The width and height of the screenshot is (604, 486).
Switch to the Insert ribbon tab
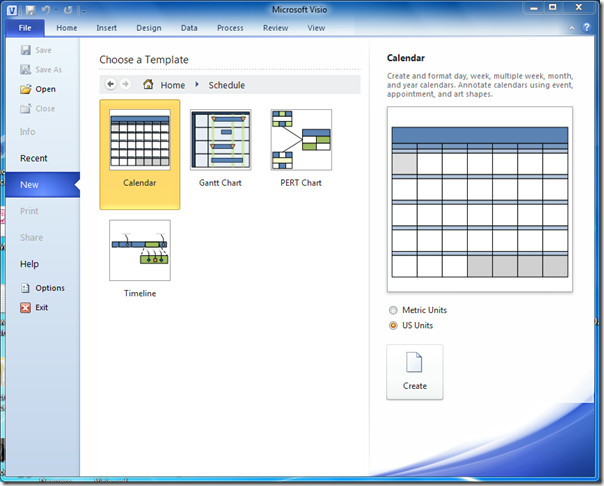[x=106, y=28]
